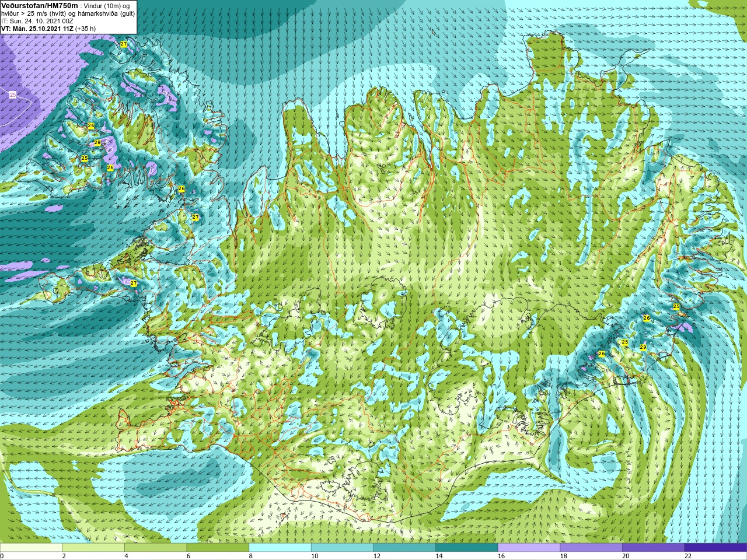Image resolution: width=747 pixels, height=560 pixels.
Task: Click the yellow 28 max gust marker
Action: (97, 142)
